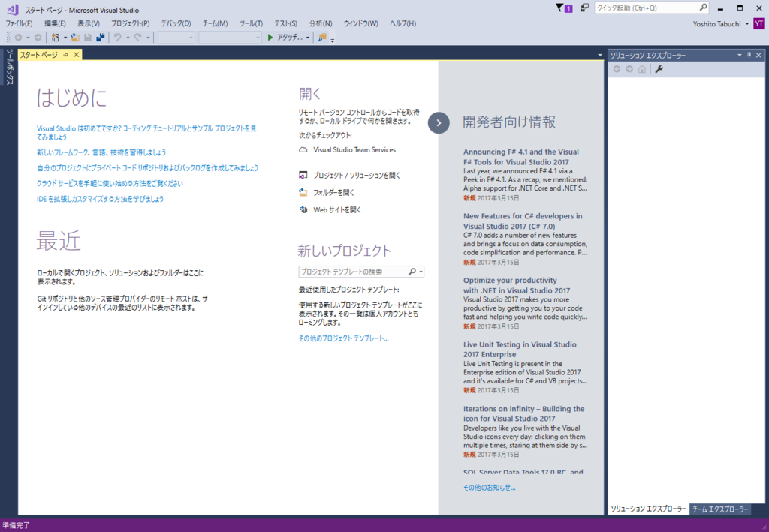
Task: Click the round arrow to collapse developer news
Action: click(439, 123)
